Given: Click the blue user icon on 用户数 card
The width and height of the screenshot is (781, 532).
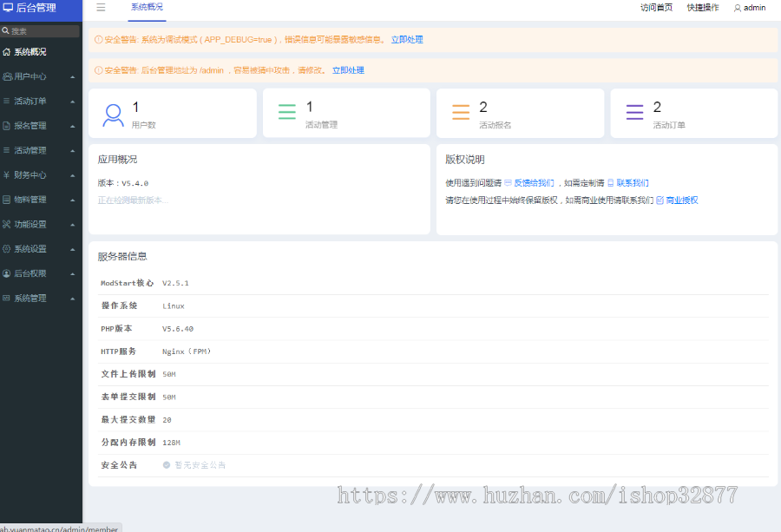Looking at the screenshot, I should tap(113, 115).
